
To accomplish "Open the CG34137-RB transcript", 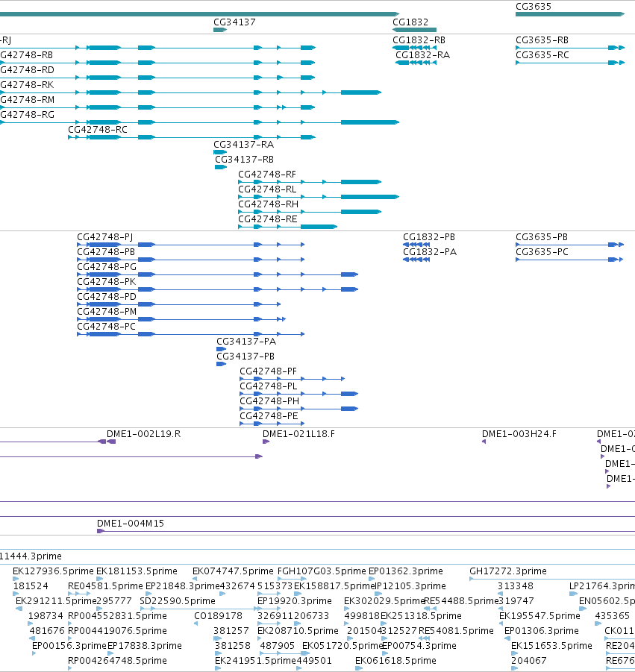I will click(245, 160).
